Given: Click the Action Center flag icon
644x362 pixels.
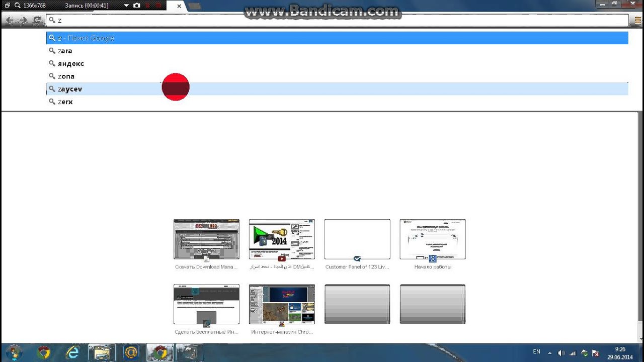Looking at the screenshot, I should click(596, 353).
